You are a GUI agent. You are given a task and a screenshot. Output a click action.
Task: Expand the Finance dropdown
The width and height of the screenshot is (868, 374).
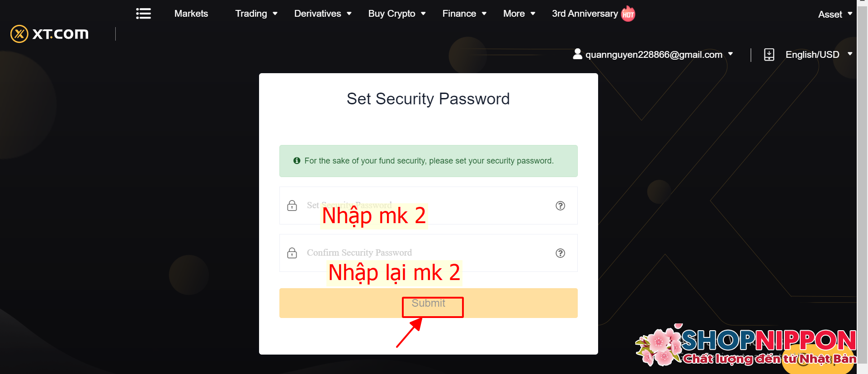coord(464,14)
